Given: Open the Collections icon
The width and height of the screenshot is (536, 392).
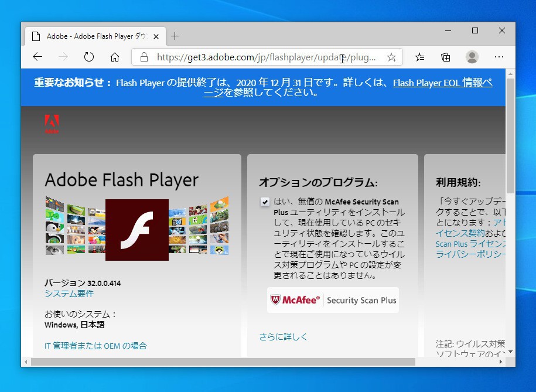Looking at the screenshot, I should click(x=446, y=57).
